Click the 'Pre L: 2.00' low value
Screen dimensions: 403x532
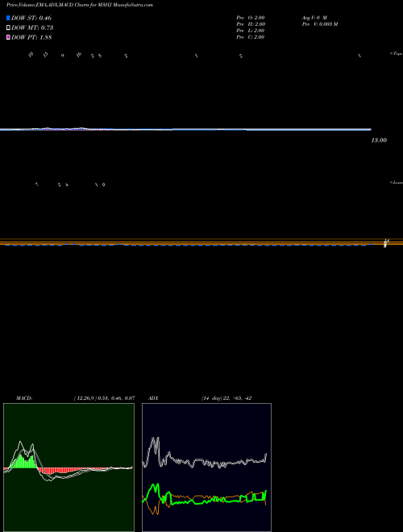tap(251, 31)
